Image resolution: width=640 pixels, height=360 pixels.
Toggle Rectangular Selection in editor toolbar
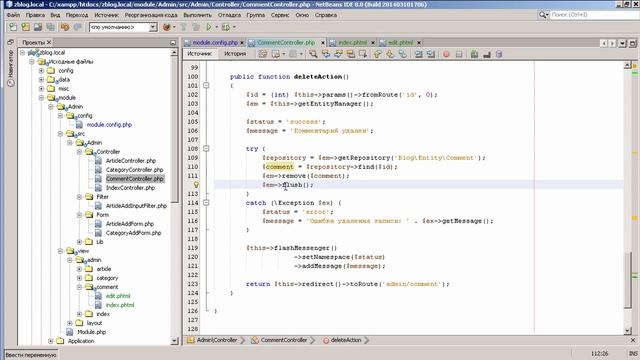[x=363, y=54]
